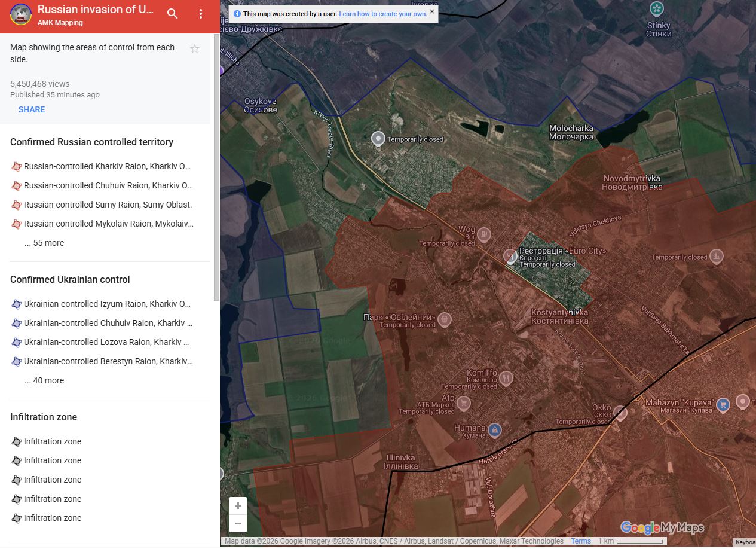Click the red polygon icon beside Sumy Raion
This screenshot has width=756, height=549.
coord(16,205)
